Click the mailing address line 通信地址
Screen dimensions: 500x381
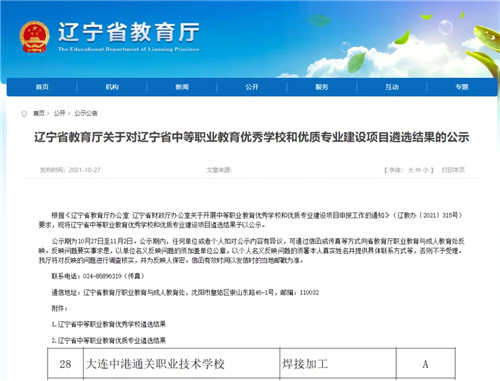(185, 293)
